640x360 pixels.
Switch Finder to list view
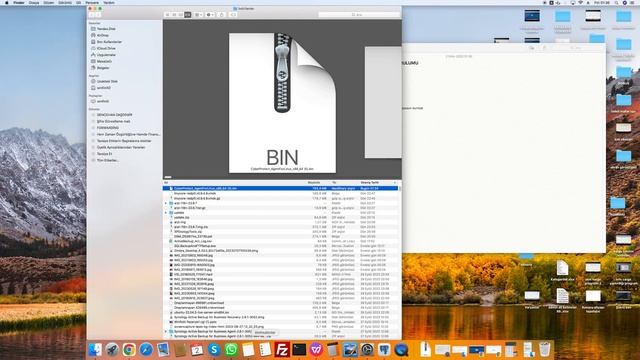tap(174, 15)
